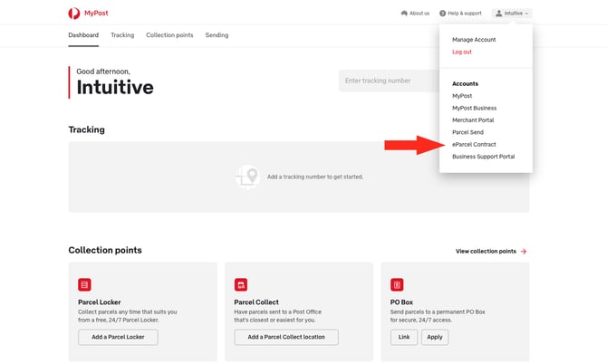Go to the Collection points tab

169,35
